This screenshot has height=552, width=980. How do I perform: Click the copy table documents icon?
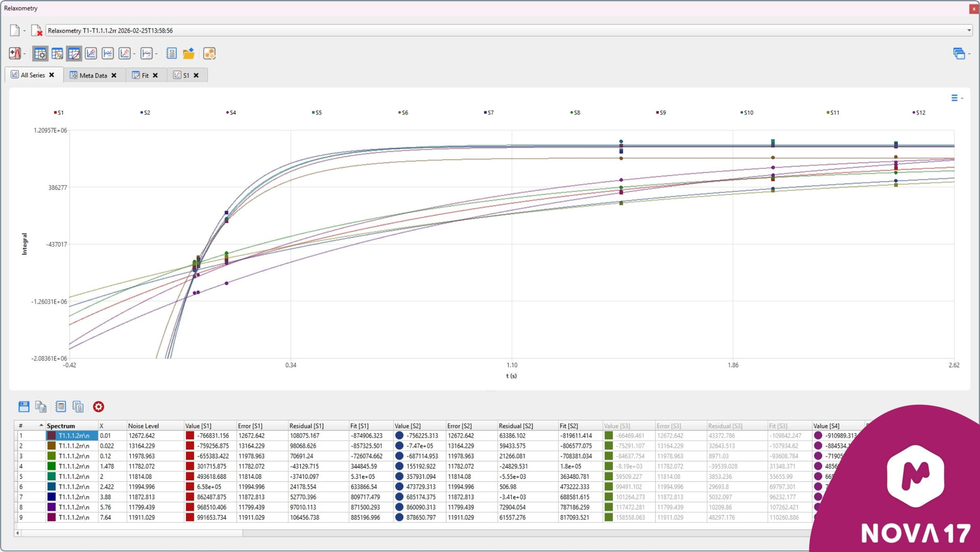pyautogui.click(x=41, y=406)
